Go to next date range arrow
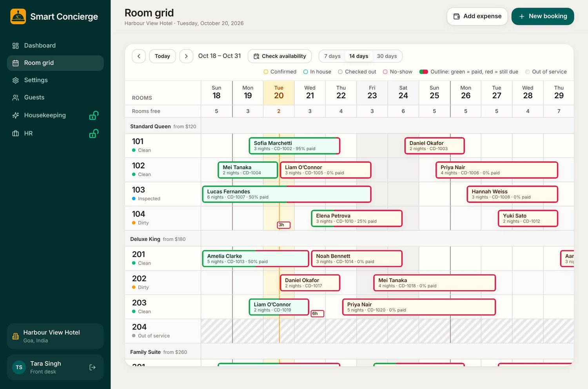Screen dimensions: 588x389 click(186, 56)
